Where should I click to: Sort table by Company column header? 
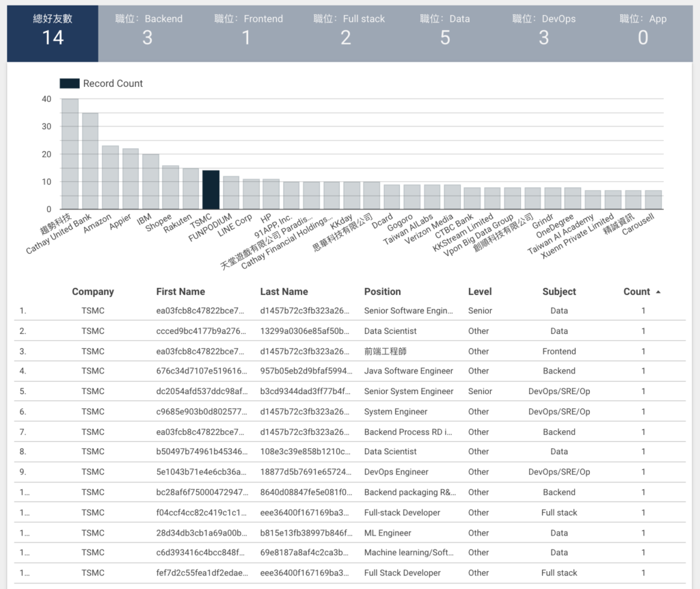[93, 292]
